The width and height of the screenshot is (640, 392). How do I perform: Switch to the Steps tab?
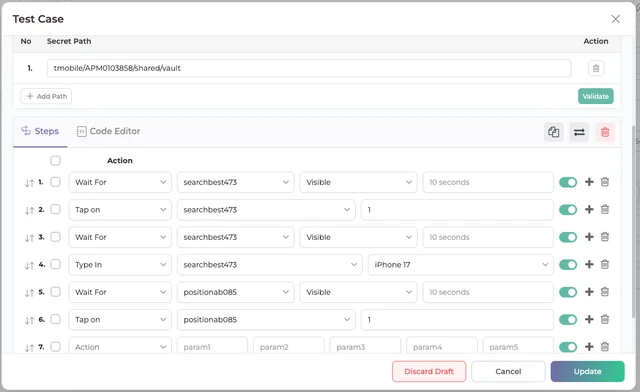point(40,131)
